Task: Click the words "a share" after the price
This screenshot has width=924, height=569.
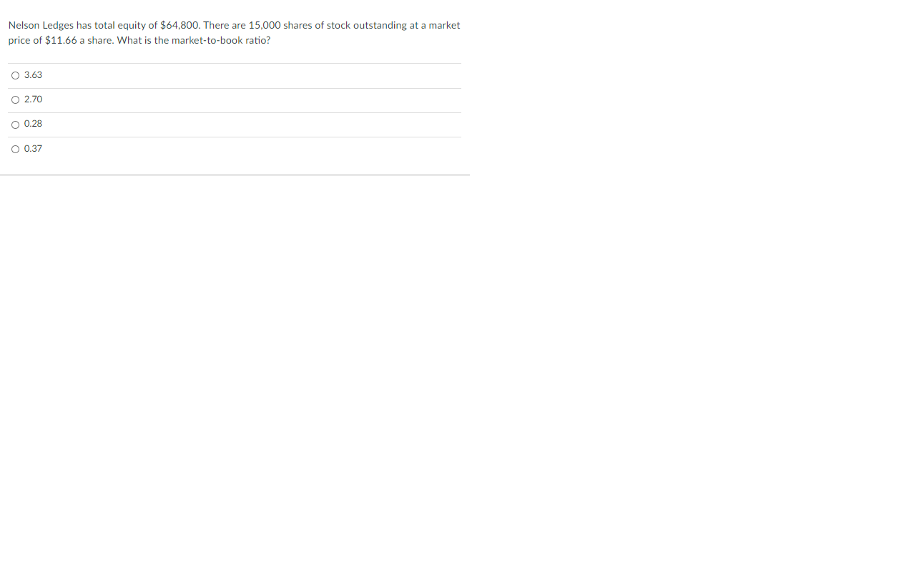Action: (97, 40)
